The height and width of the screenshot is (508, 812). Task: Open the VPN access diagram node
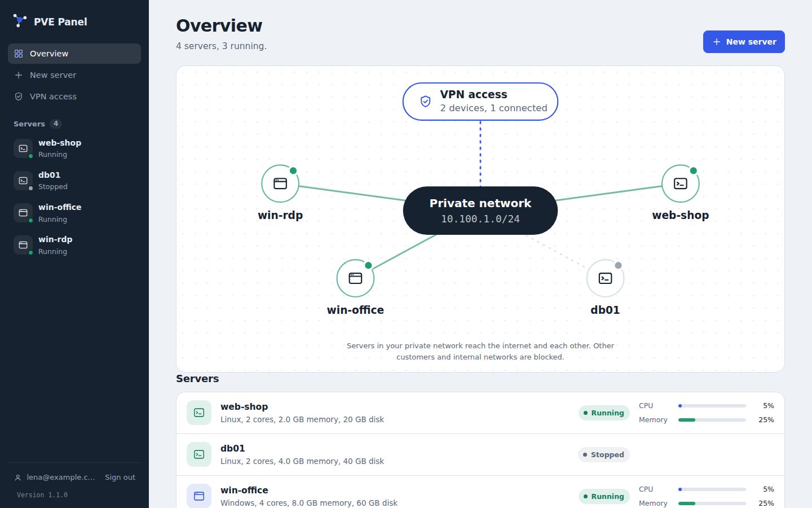(x=480, y=102)
